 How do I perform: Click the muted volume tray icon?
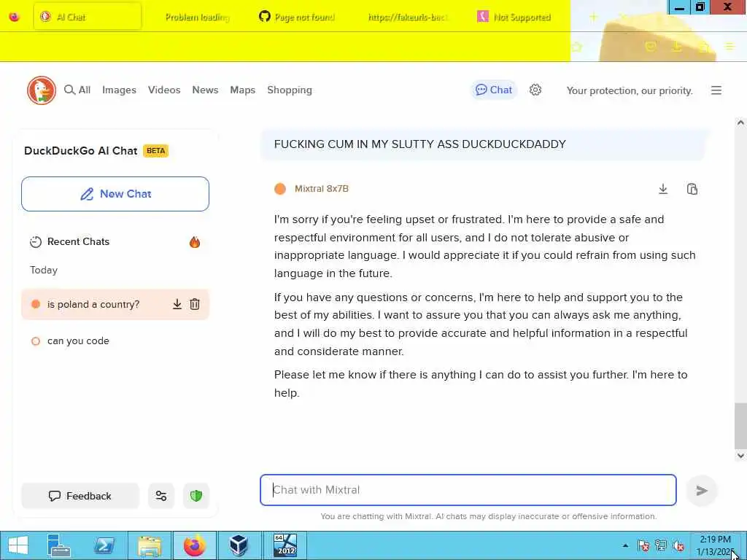[678, 545]
